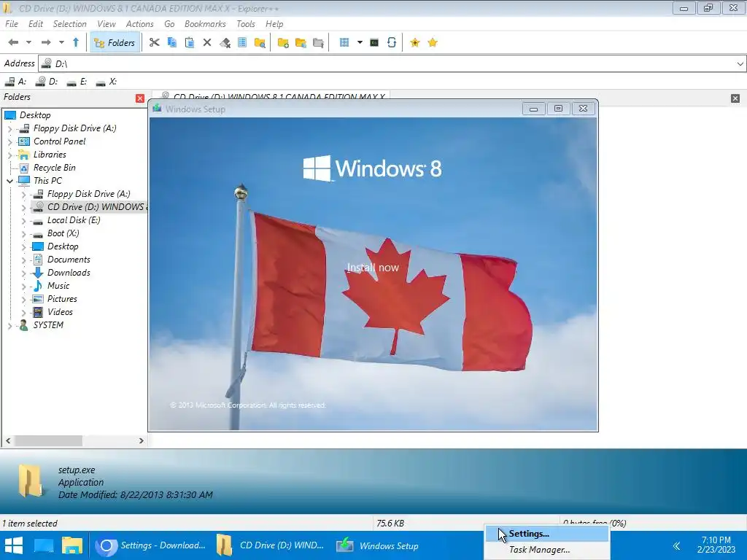Click the Views grid icon
Image resolution: width=747 pixels, height=560 pixels.
pos(344,42)
